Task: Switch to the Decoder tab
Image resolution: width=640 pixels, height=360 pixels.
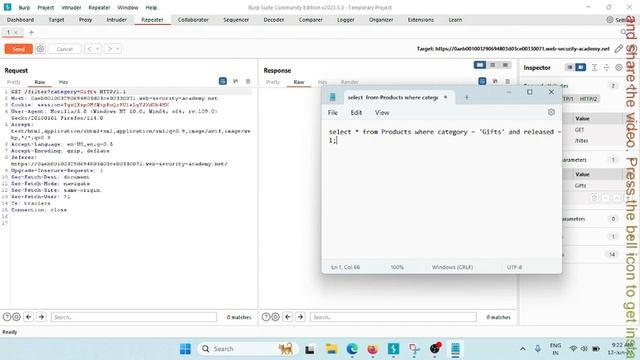Action: click(273, 20)
